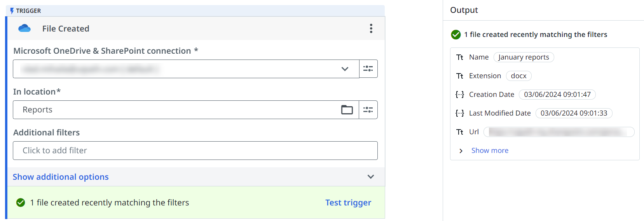
Task: Click the OneDrive cloud icon
Action: click(24, 28)
